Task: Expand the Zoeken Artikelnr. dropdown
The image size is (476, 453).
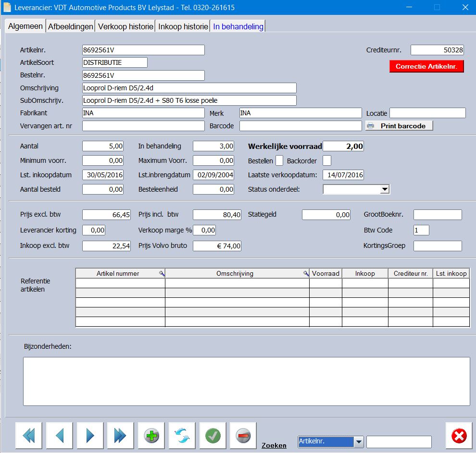Action: [x=358, y=442]
